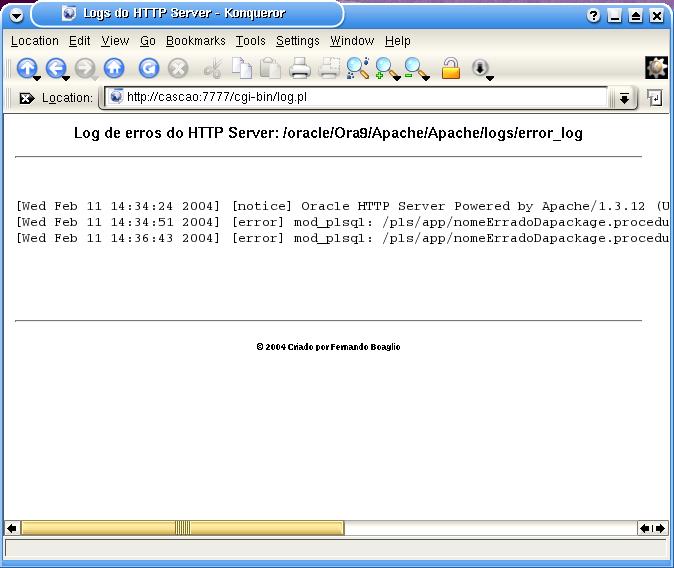Image resolution: width=674 pixels, height=568 pixels.
Task: Click the Copy icon
Action: (x=242, y=68)
